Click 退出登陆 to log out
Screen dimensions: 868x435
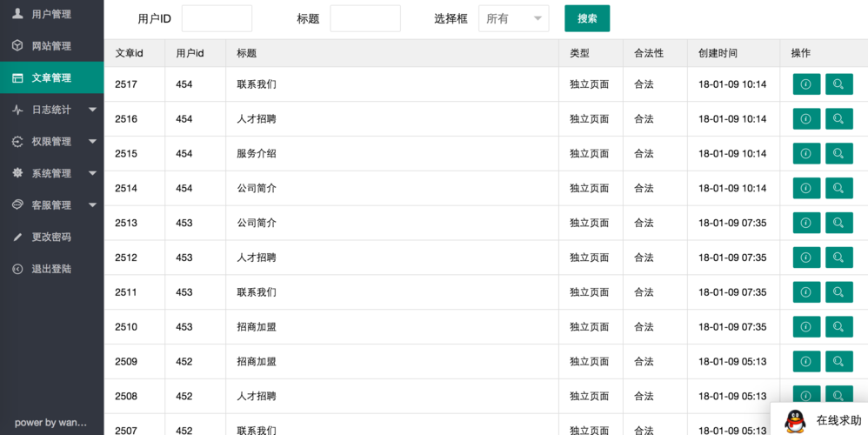click(x=51, y=269)
